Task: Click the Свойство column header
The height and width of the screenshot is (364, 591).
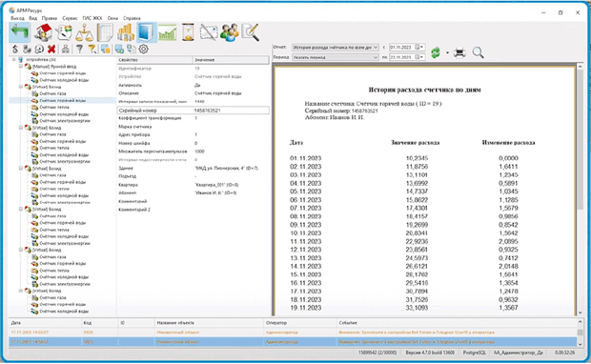Action: pos(154,60)
